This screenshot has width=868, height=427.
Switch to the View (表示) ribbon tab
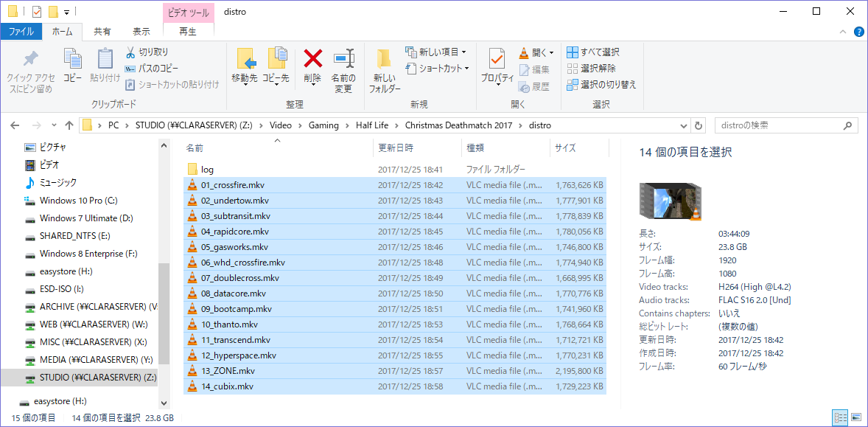point(141,32)
